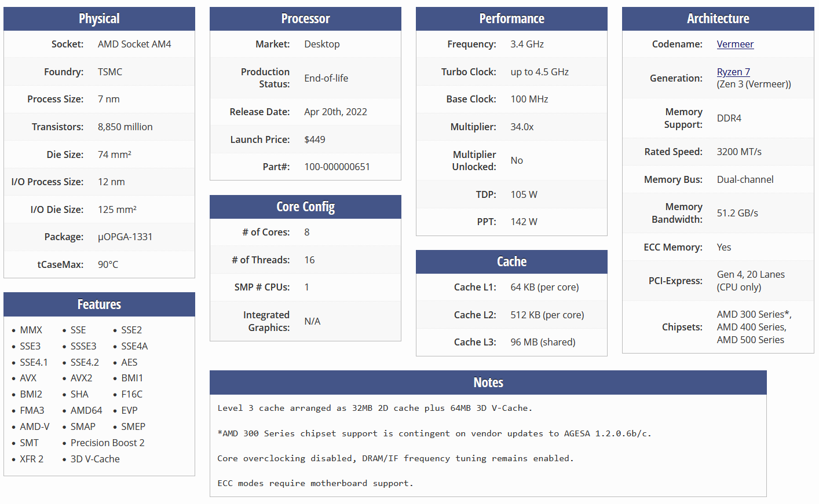Click the 96 MB (shared) L3 cache

tap(543, 342)
